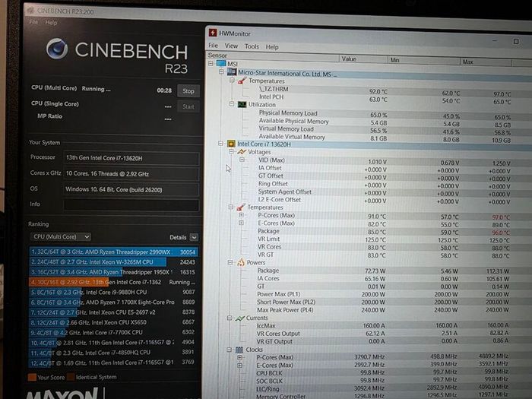The image size is (532, 399).
Task: Select the Core i7-7700K ranking row
Action: click(113, 333)
